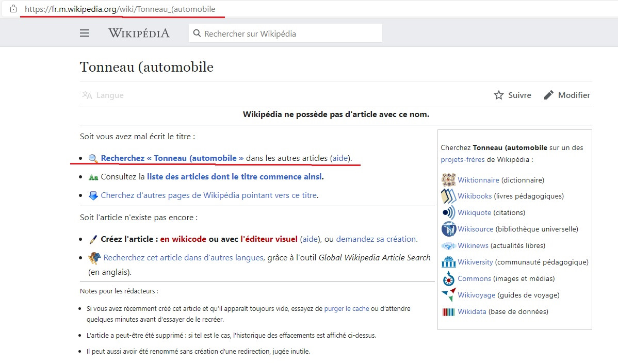Open Recherchez cet article dans d'autres langues link

coord(183,257)
